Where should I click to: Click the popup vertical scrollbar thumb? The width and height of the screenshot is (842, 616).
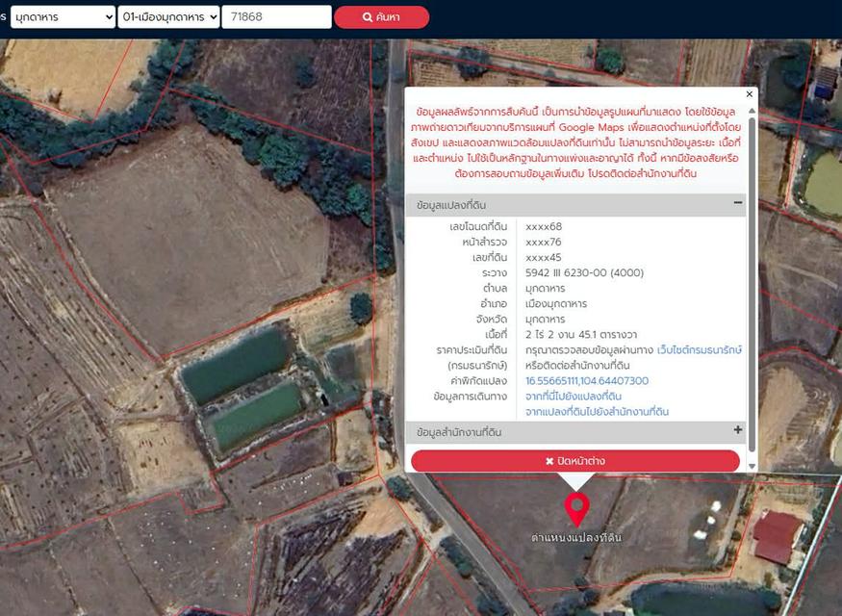[752, 285]
